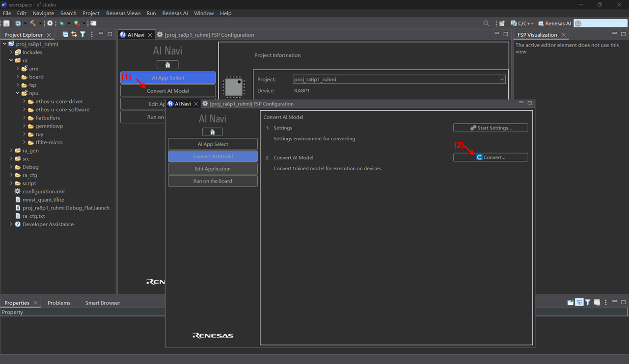Click the Edit Application button

coord(213,169)
